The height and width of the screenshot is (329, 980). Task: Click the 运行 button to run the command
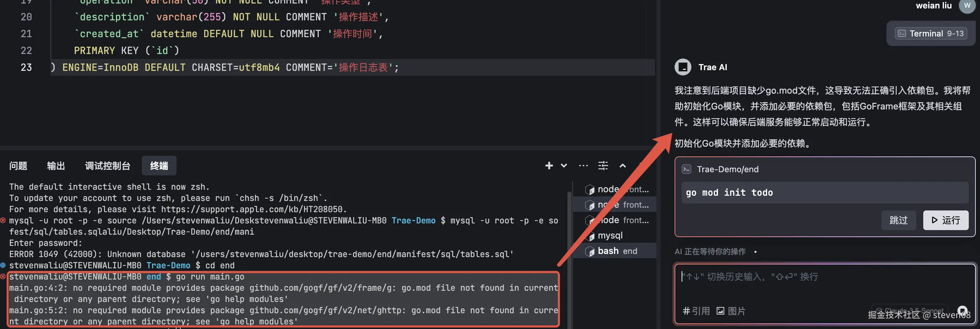[945, 220]
